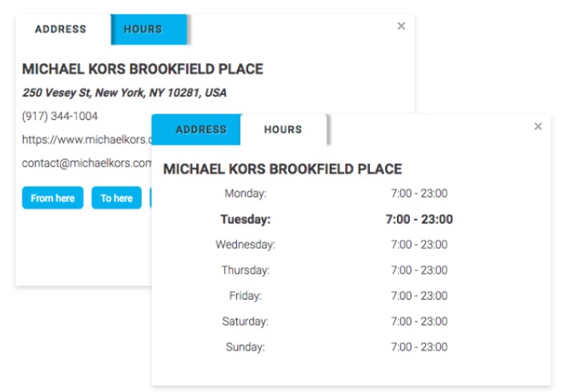Screen dimensions: 566x392
Task: Select the bold Tuesday row label
Action: [246, 219]
